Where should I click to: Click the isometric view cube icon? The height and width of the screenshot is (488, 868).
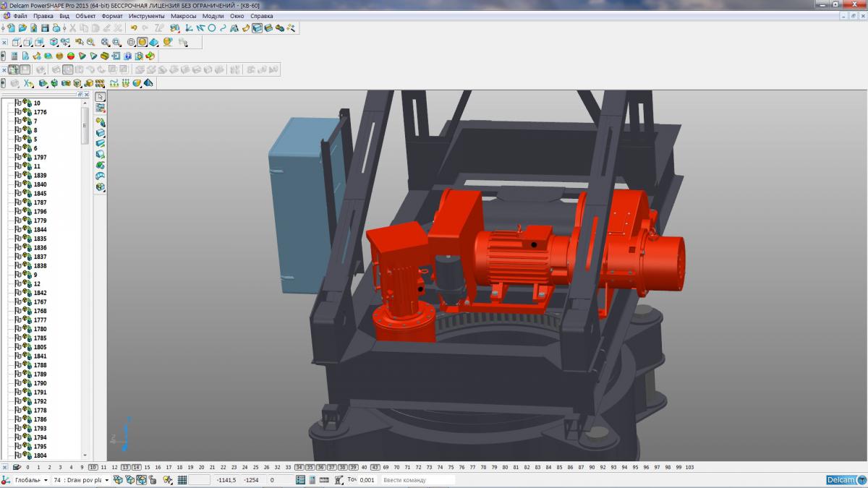click(x=54, y=42)
